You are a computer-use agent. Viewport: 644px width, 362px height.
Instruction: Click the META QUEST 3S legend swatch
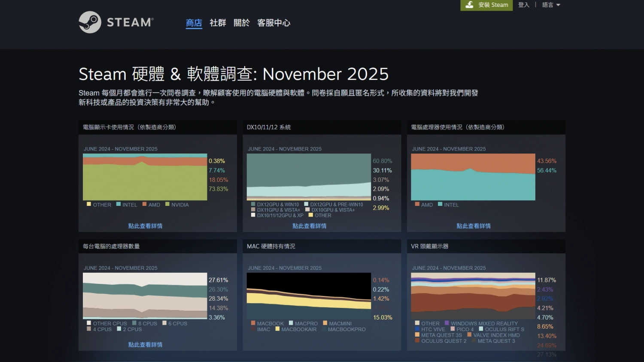pyautogui.click(x=417, y=335)
